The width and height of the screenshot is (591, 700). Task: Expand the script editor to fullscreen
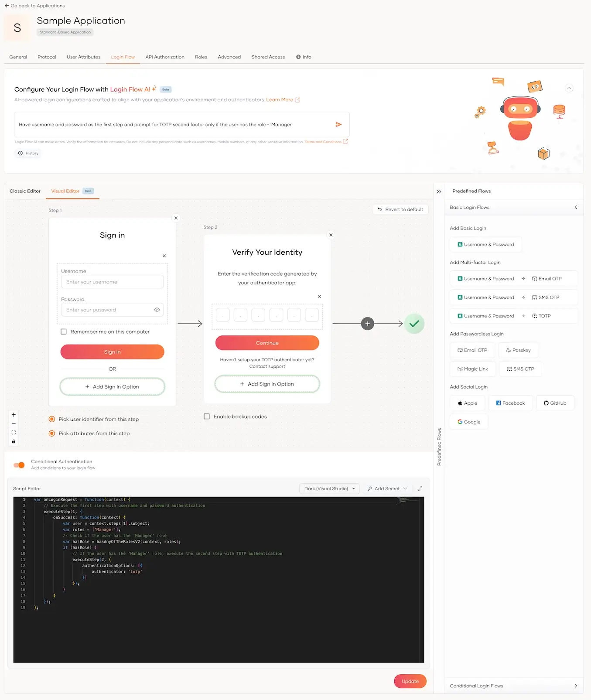(x=420, y=488)
